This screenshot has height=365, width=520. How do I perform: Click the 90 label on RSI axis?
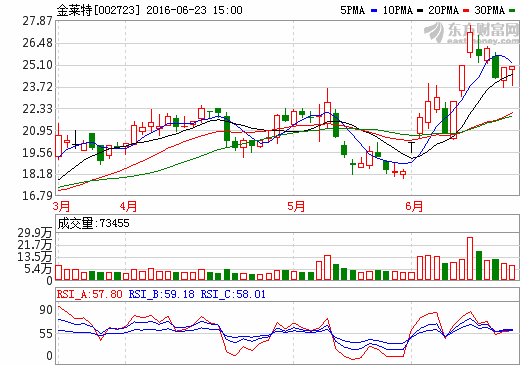pos(46,310)
